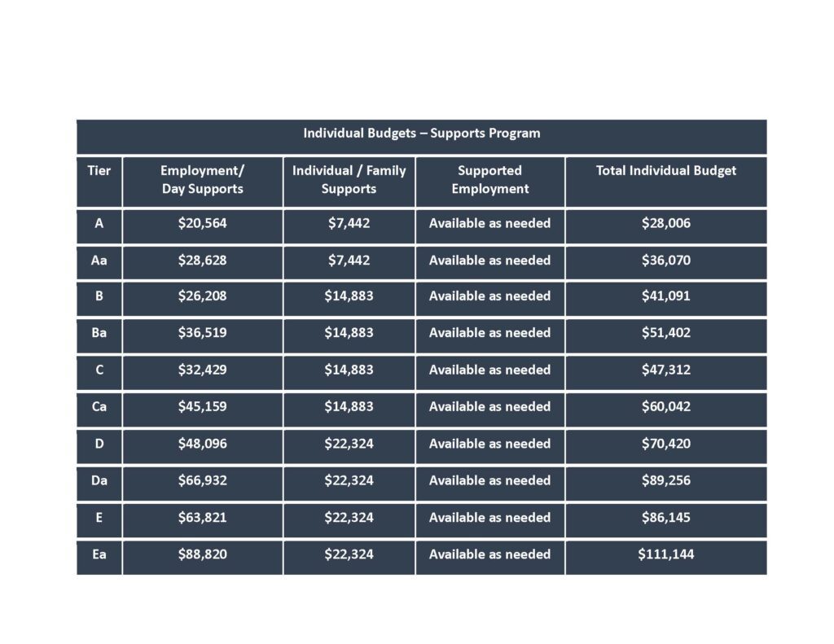Screen dimensions: 834x644
Task: Click the $51,402 total budget cell
Action: [x=666, y=333]
